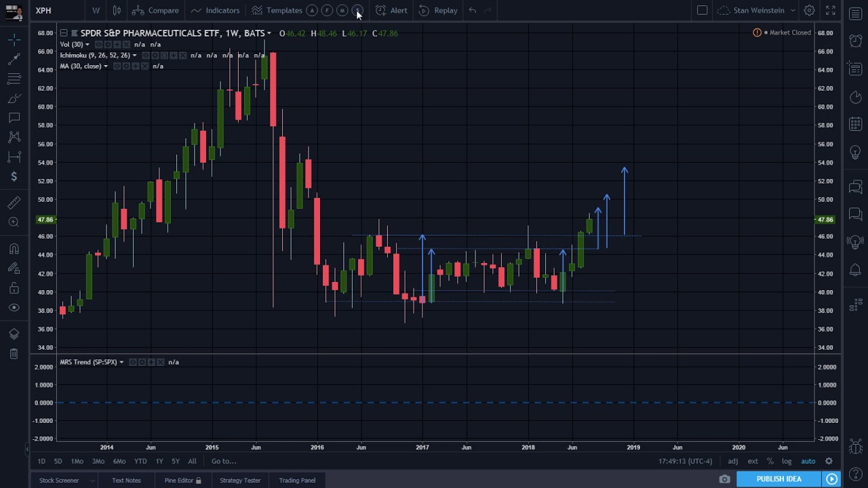Toggle the log scale option
The width and height of the screenshot is (868, 488).
pyautogui.click(x=787, y=462)
